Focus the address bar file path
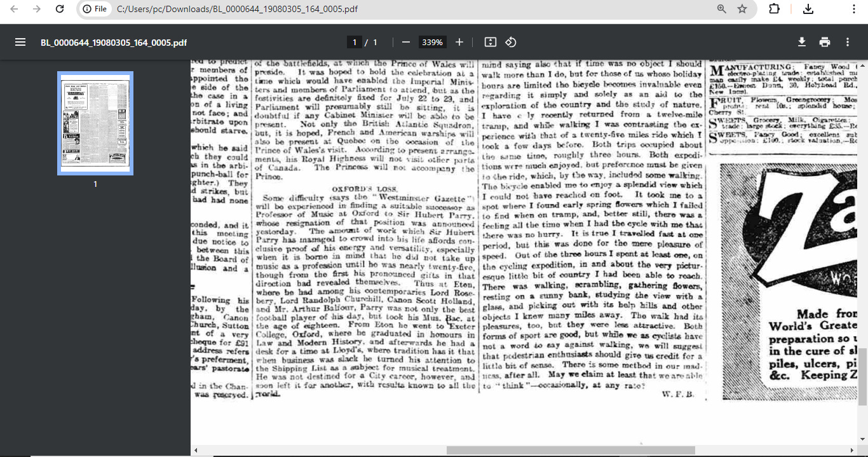This screenshot has width=868, height=457. tap(238, 9)
